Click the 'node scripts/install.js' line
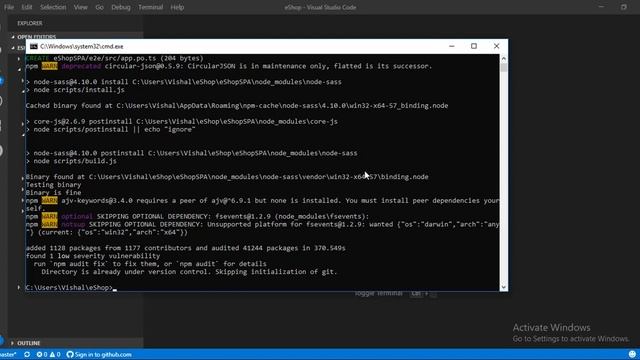640x360 pixels. click(x=75, y=89)
